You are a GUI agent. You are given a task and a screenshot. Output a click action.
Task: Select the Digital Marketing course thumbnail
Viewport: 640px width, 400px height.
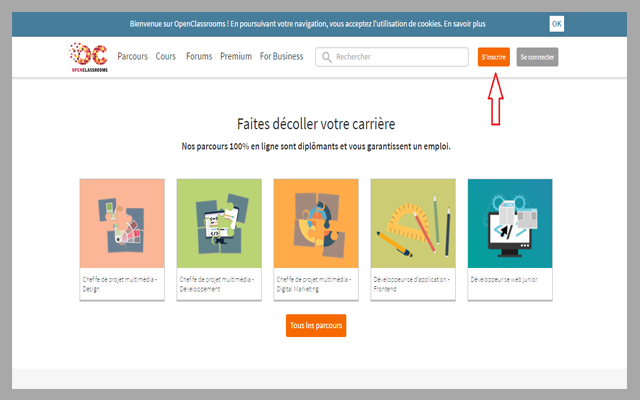pyautogui.click(x=316, y=224)
